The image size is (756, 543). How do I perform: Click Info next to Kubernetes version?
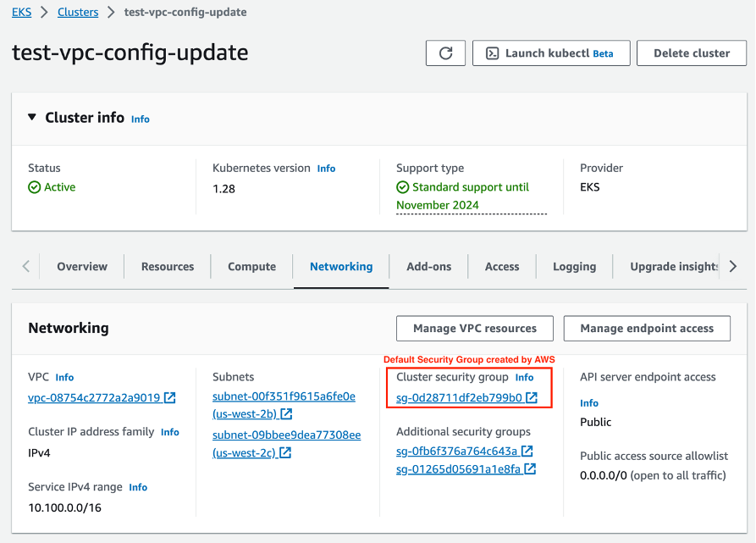click(x=326, y=168)
